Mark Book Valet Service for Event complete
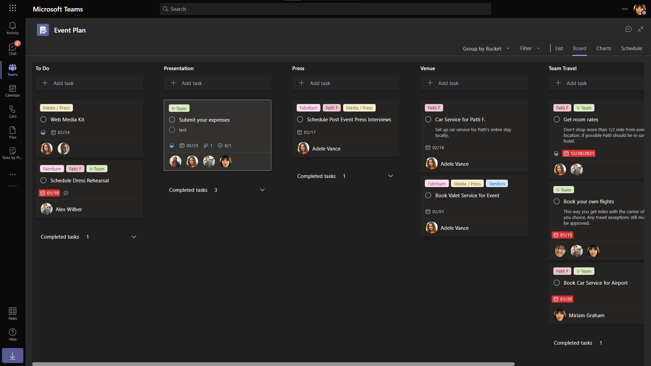This screenshot has height=366, width=651. click(x=428, y=195)
